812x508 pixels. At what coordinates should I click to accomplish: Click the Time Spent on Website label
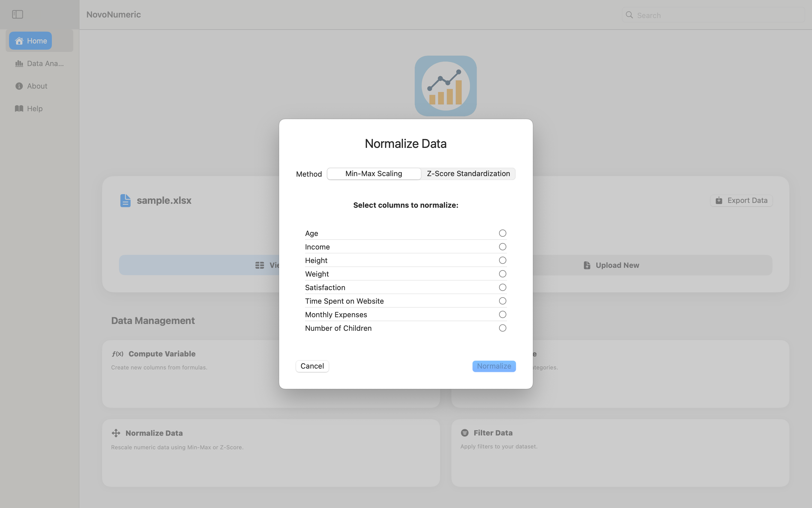344,301
